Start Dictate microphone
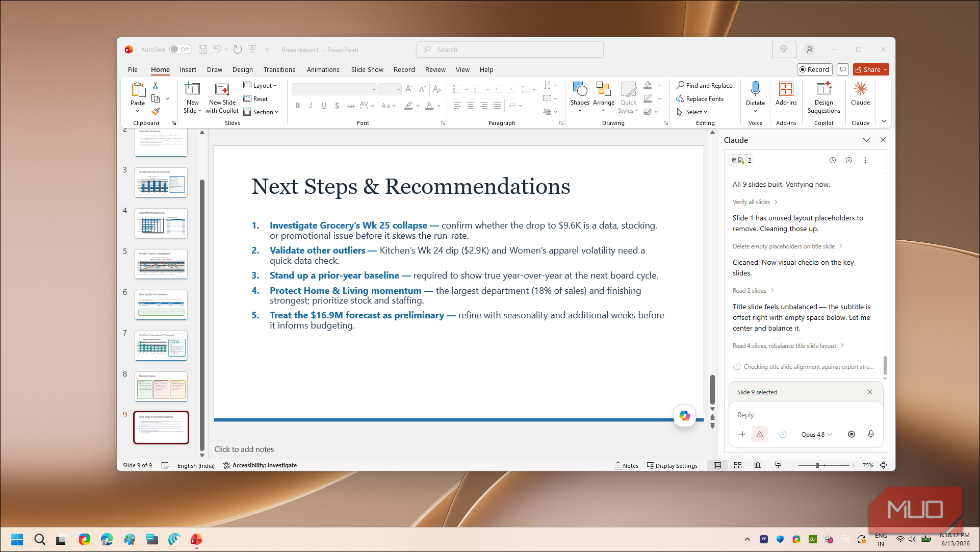The width and height of the screenshot is (980, 552). pos(755,89)
